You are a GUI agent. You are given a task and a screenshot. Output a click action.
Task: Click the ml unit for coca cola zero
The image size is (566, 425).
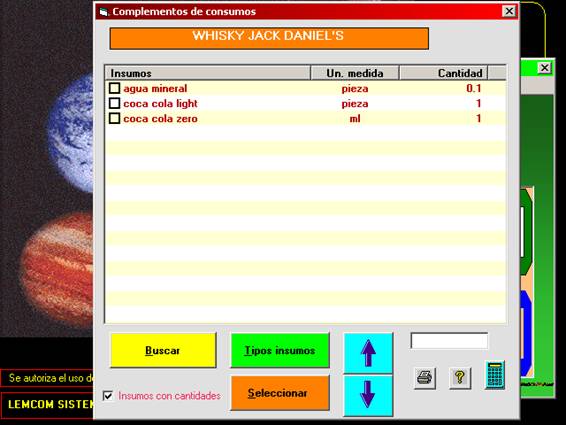tap(355, 119)
